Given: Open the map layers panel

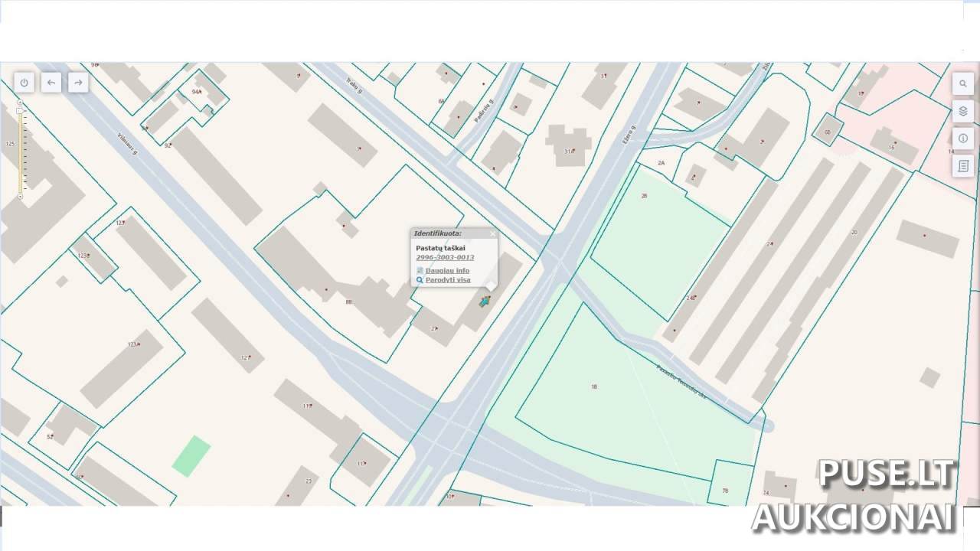Looking at the screenshot, I should (x=962, y=111).
